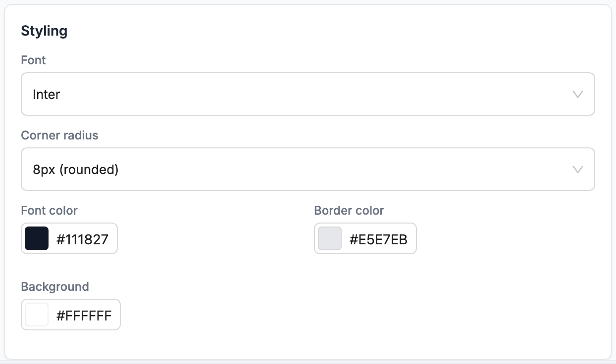Click the Corner radius label
616x364 pixels.
click(59, 136)
